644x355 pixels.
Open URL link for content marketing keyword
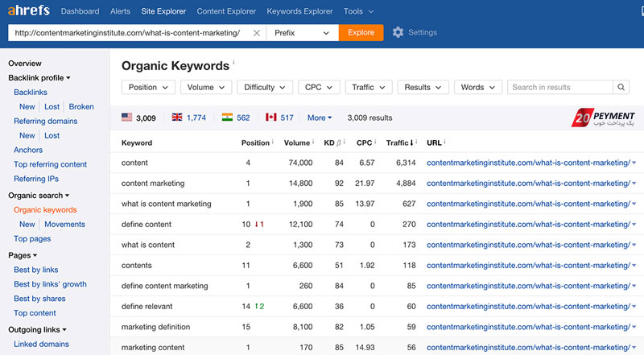pos(528,184)
